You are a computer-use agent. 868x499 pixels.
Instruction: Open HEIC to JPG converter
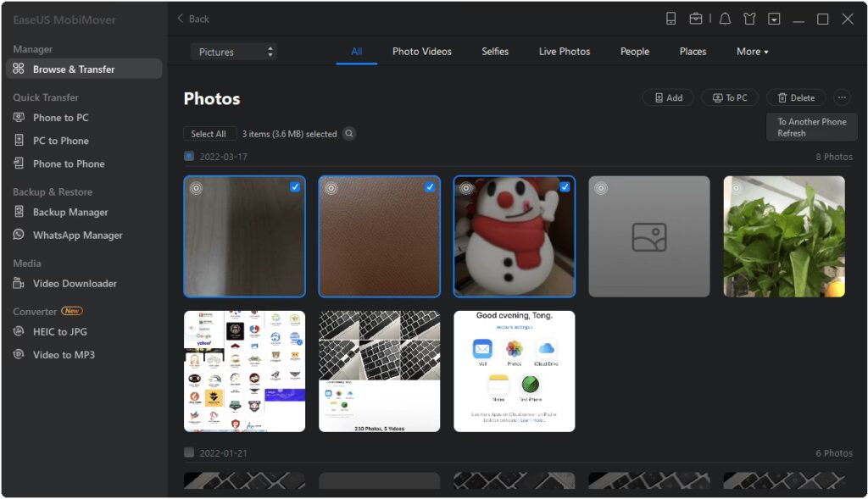59,332
